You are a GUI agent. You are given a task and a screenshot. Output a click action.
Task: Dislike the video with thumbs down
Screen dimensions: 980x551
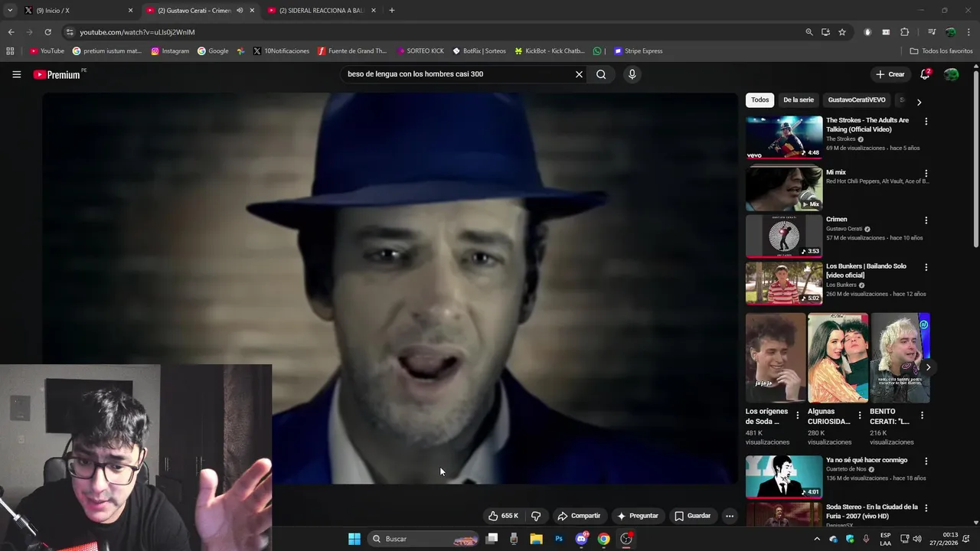[536, 516]
